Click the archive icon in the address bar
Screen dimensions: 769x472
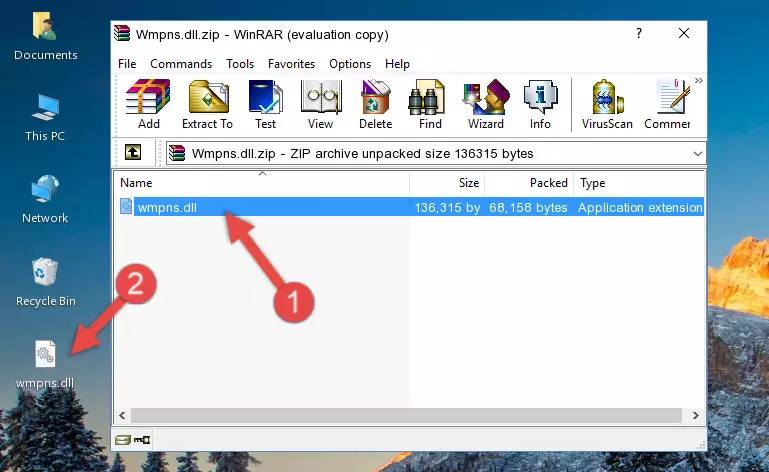(x=177, y=153)
